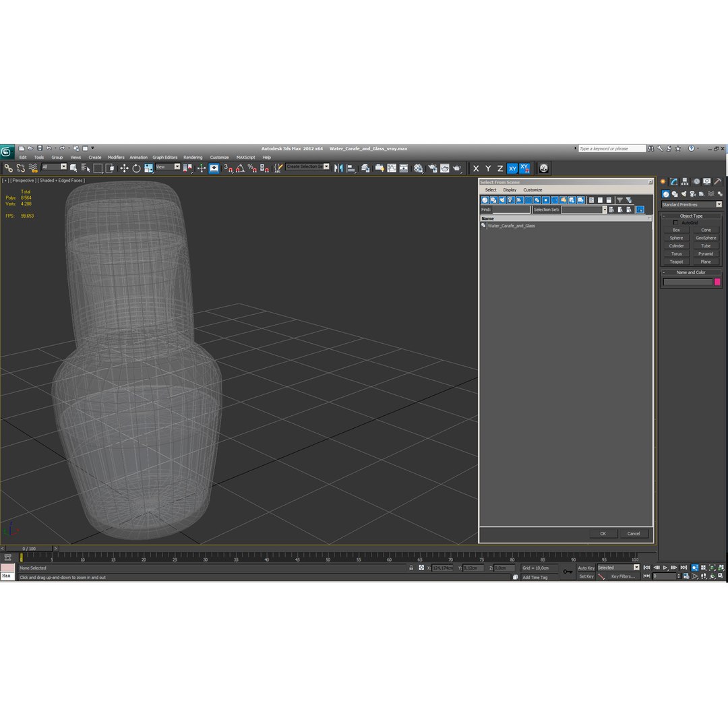Select Water_Carafe_and_Glass in the list
The width and height of the screenshot is (728, 728).
pyautogui.click(x=511, y=226)
